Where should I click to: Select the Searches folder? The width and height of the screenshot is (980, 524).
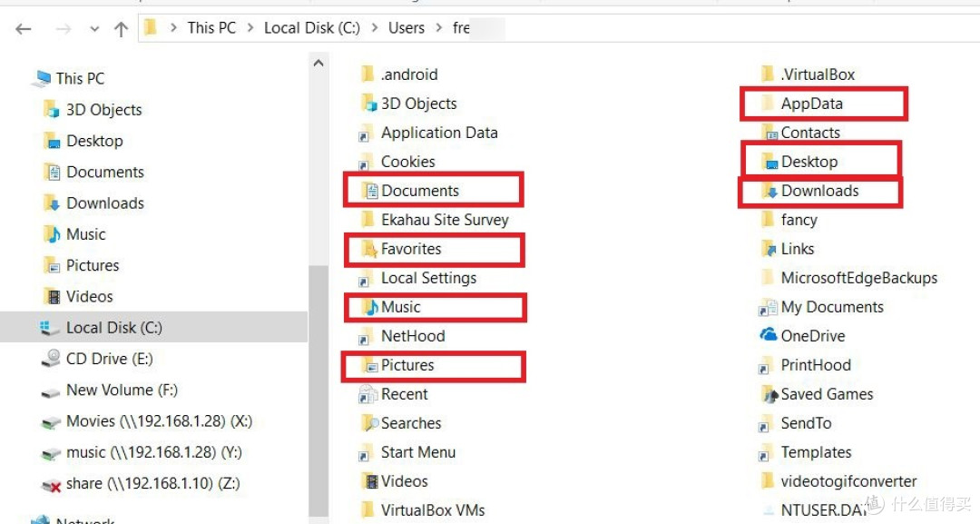(x=401, y=423)
